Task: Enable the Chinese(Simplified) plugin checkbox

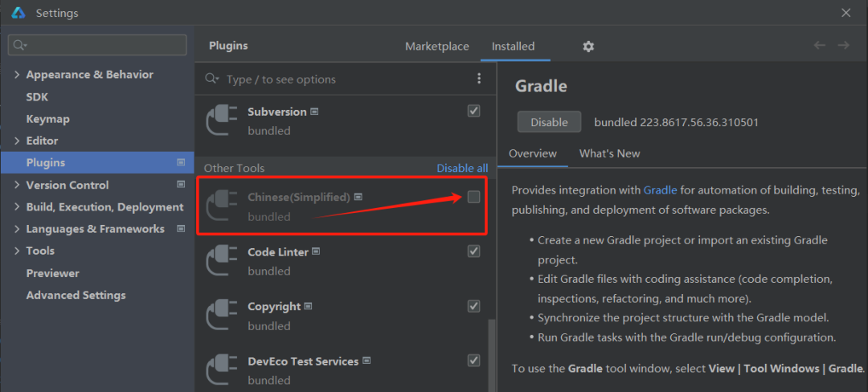Action: pos(474,196)
